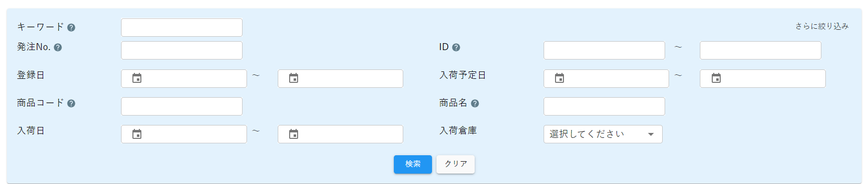Click the help icon next to 商品名
Viewport: 868px width, 184px height.
475,103
